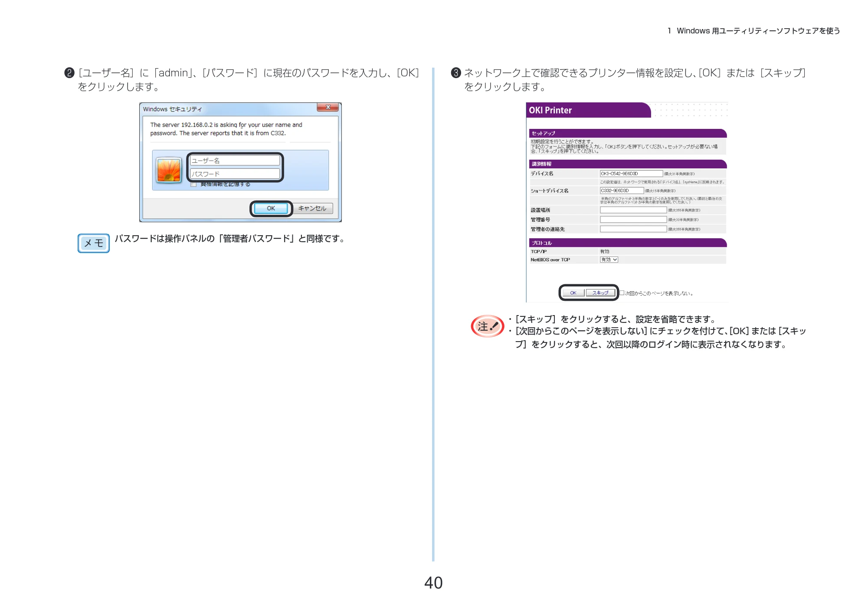Check 次回からこのページを表示しない checkbox
The height and width of the screenshot is (615, 868).
point(622,293)
